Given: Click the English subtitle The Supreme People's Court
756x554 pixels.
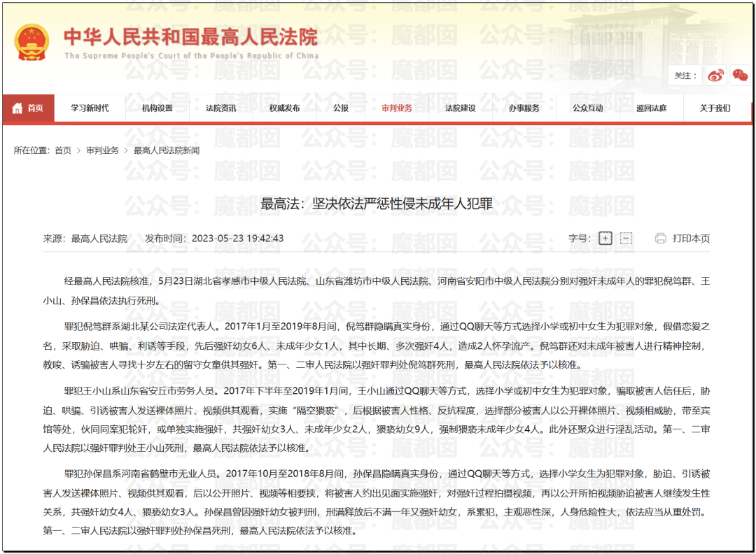Looking at the screenshot, I should 192,56.
